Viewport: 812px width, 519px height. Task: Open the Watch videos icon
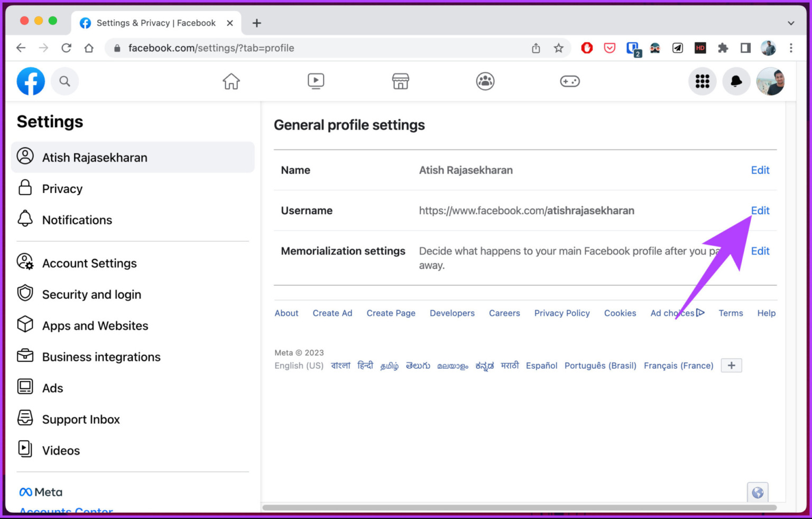coord(316,81)
